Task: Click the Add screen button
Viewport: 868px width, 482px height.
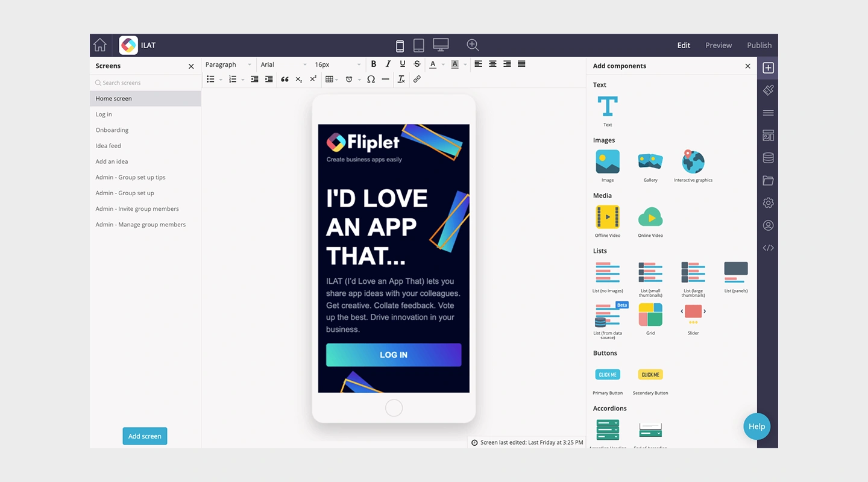Action: [x=145, y=436]
